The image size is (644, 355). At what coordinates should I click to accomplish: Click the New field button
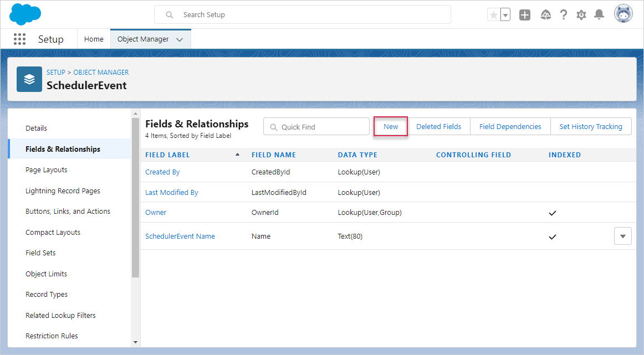point(391,126)
